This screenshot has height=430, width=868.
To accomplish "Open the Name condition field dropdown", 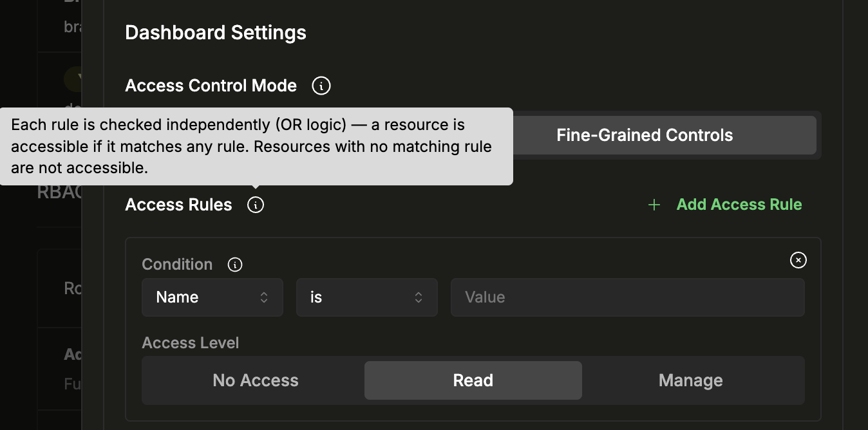I will (x=200, y=297).
